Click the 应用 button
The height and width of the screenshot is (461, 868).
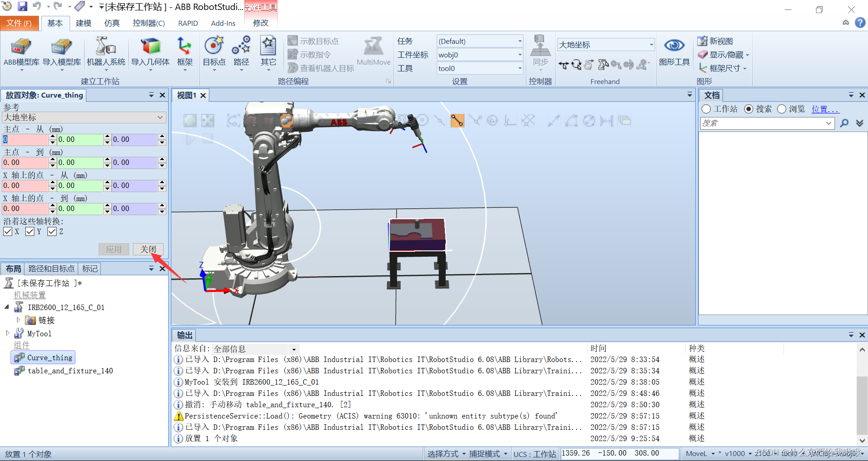(x=114, y=249)
